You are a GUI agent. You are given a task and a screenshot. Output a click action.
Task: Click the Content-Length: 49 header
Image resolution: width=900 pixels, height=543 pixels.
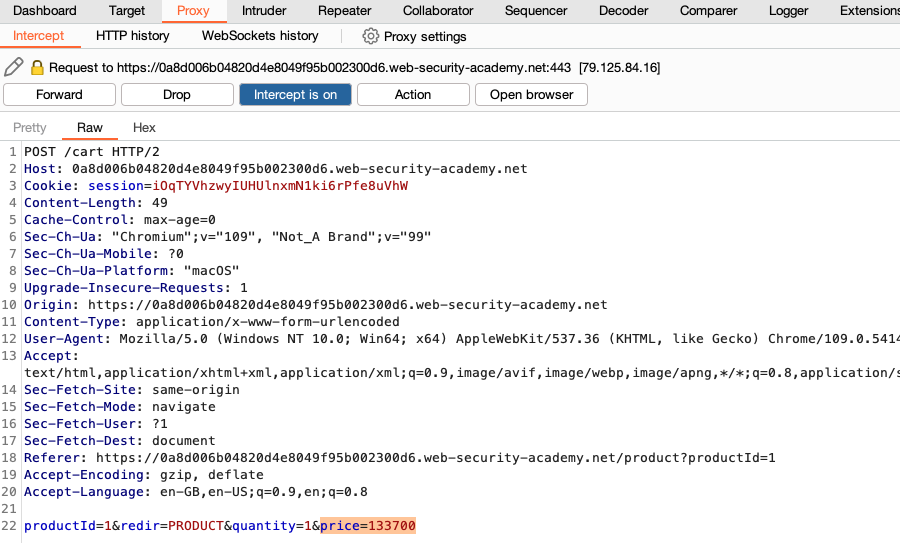[96, 203]
